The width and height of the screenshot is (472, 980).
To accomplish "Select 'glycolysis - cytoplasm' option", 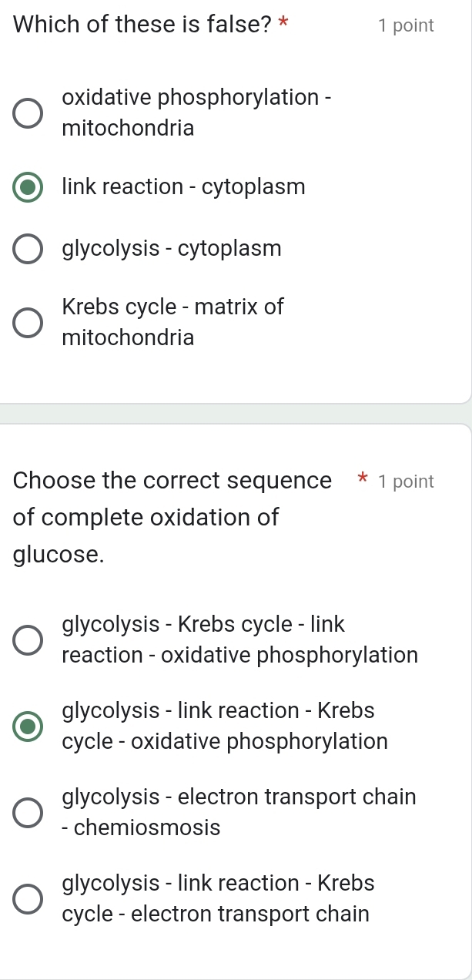I will pyautogui.click(x=28, y=249).
